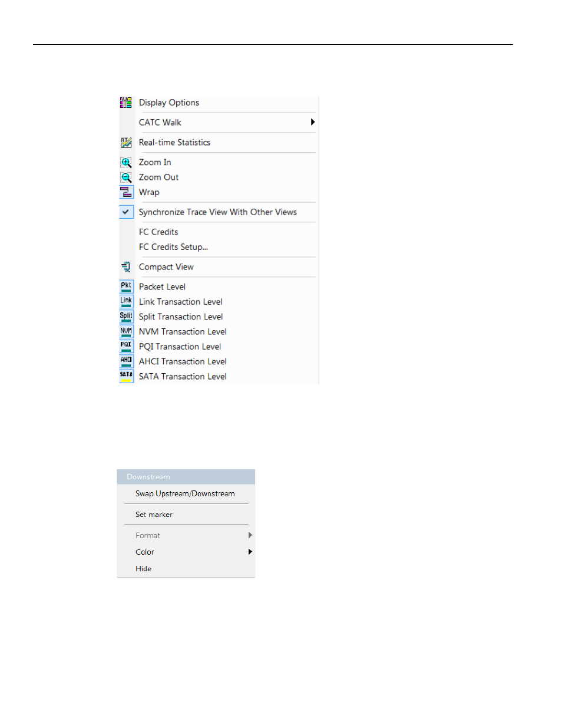Open the Color submenu entry
This screenshot has height=728, width=562.
click(x=145, y=552)
